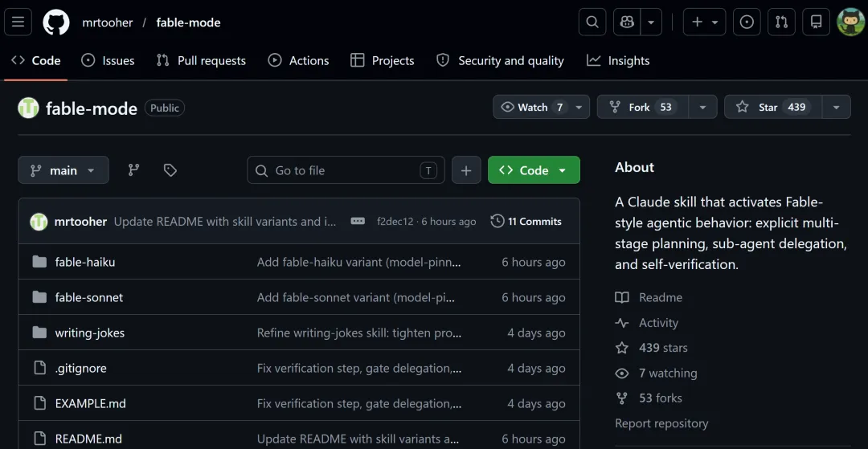Screen dimensions: 868x449
Task: Open the green Code clone dropdown
Action: [x=534, y=170]
